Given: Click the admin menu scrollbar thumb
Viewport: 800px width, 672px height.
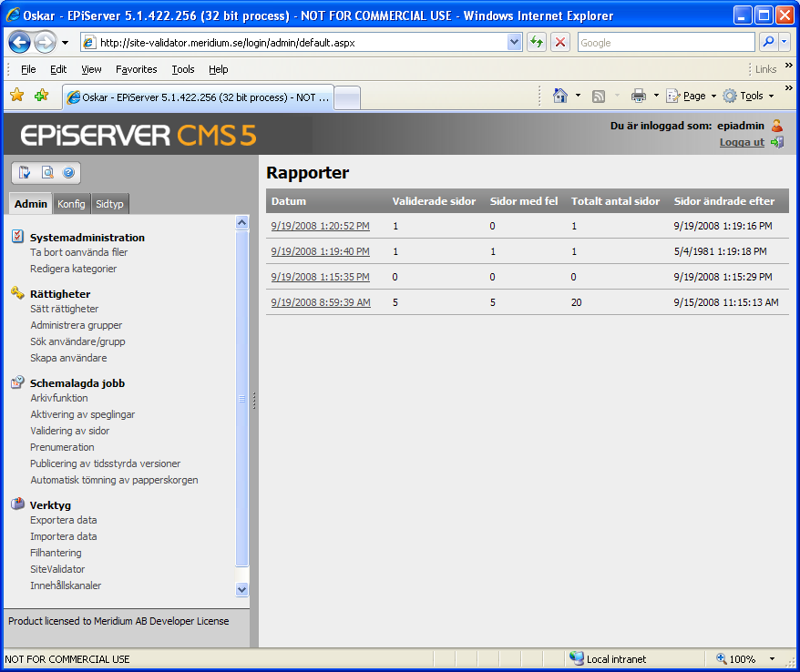Looking at the screenshot, I should [241, 398].
